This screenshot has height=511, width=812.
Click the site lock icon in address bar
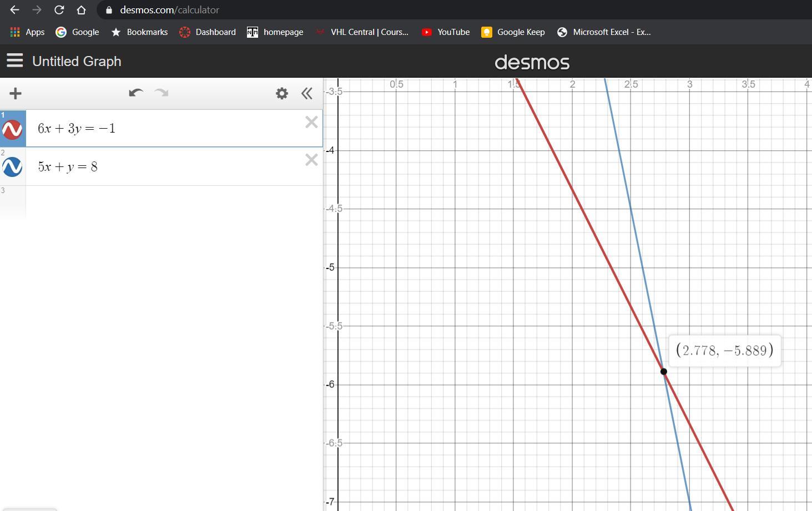109,10
